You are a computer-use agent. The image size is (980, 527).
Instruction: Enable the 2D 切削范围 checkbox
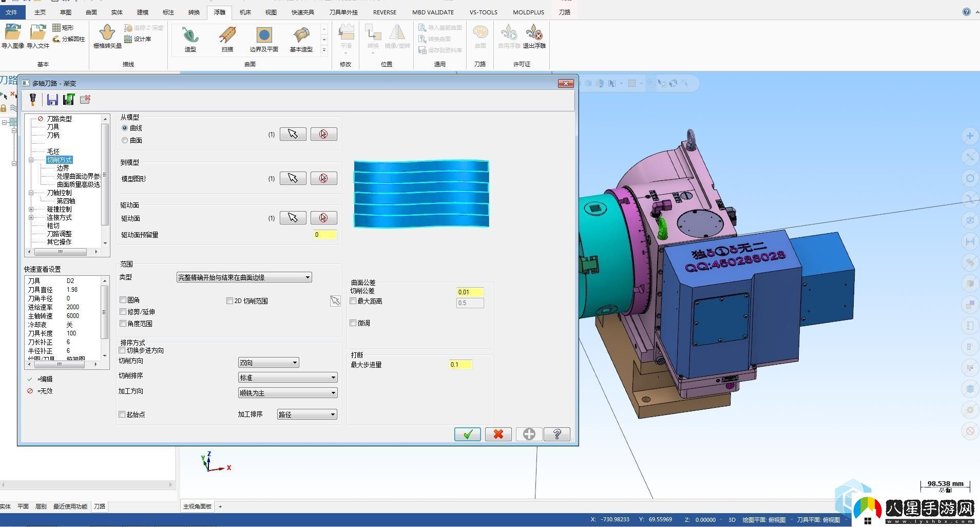coord(229,301)
